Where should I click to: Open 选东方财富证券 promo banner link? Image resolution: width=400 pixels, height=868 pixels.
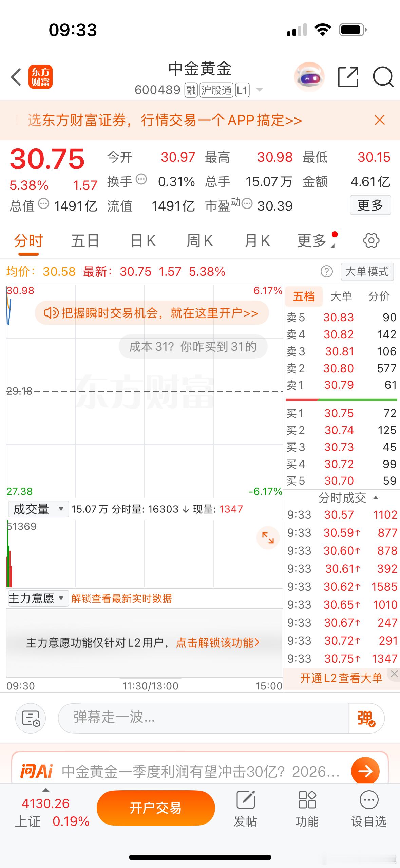click(165, 120)
